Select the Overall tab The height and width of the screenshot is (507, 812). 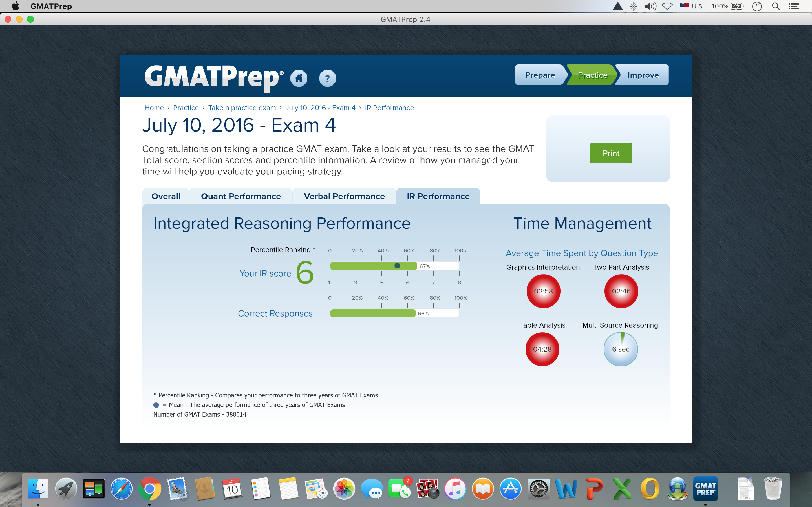[x=166, y=196]
